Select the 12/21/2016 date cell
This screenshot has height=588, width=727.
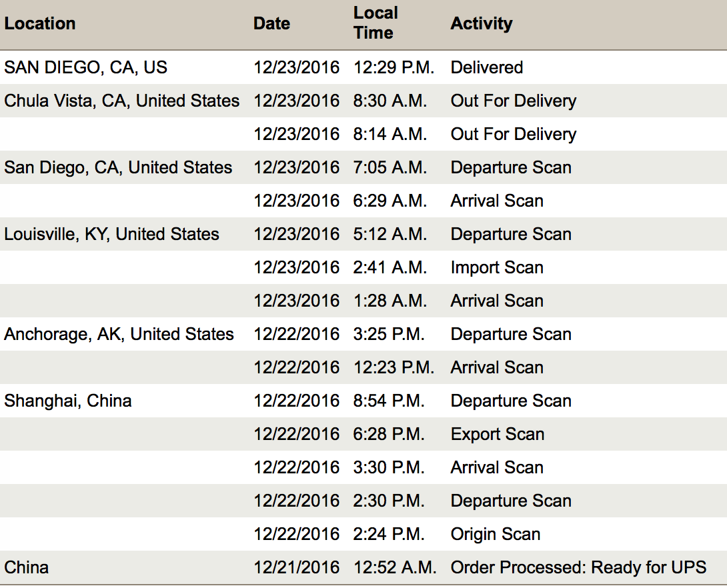[x=297, y=567]
